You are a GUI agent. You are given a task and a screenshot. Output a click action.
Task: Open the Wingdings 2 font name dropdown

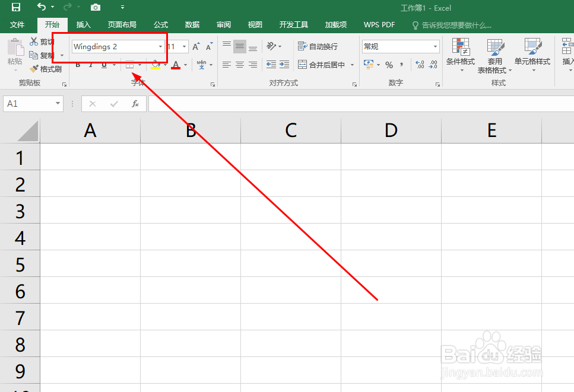point(160,46)
